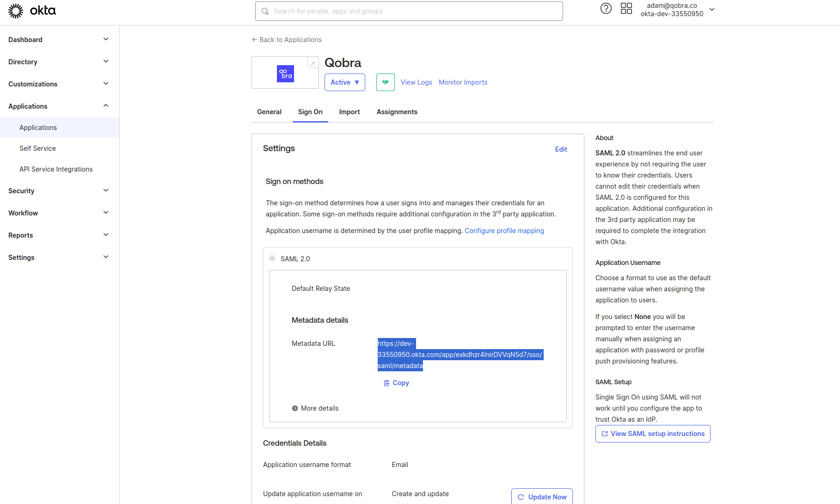Click the highlighted Metadata URL text
Image resolution: width=840 pixels, height=504 pixels.
point(460,355)
